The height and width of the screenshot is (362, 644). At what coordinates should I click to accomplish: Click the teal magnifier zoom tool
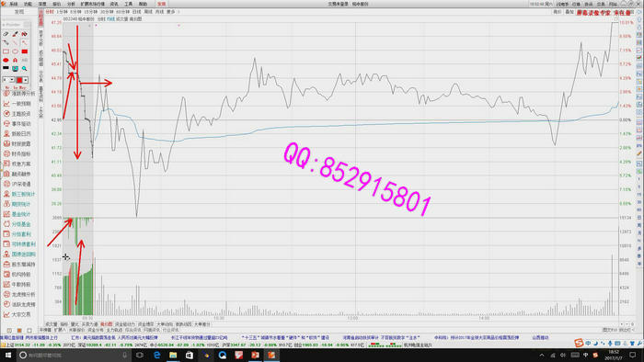click(24, 69)
